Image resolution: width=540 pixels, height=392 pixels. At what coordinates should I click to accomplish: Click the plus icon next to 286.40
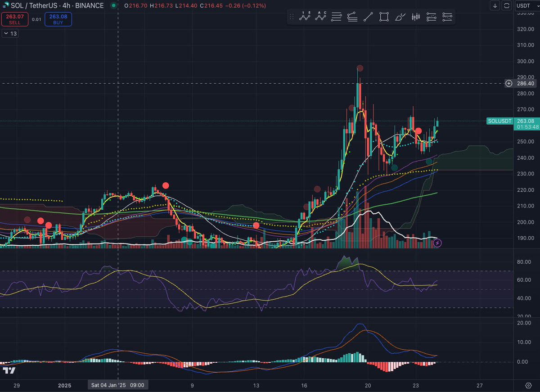click(509, 83)
